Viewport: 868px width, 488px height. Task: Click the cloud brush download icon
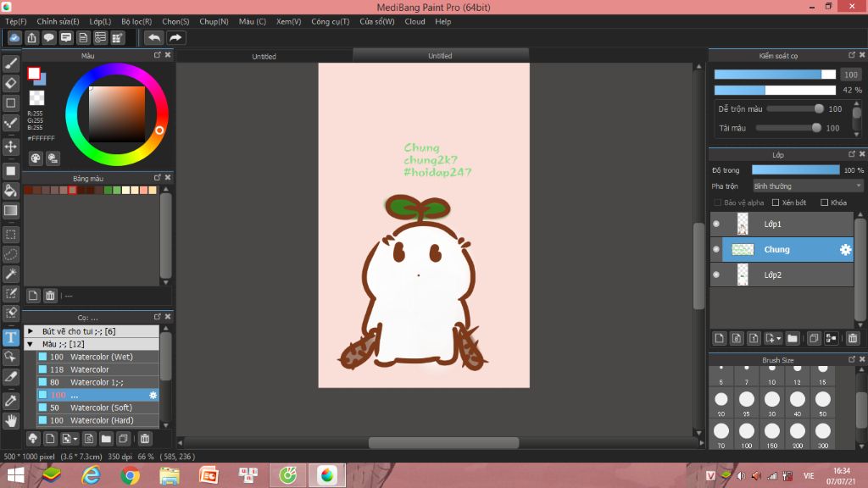pos(33,439)
